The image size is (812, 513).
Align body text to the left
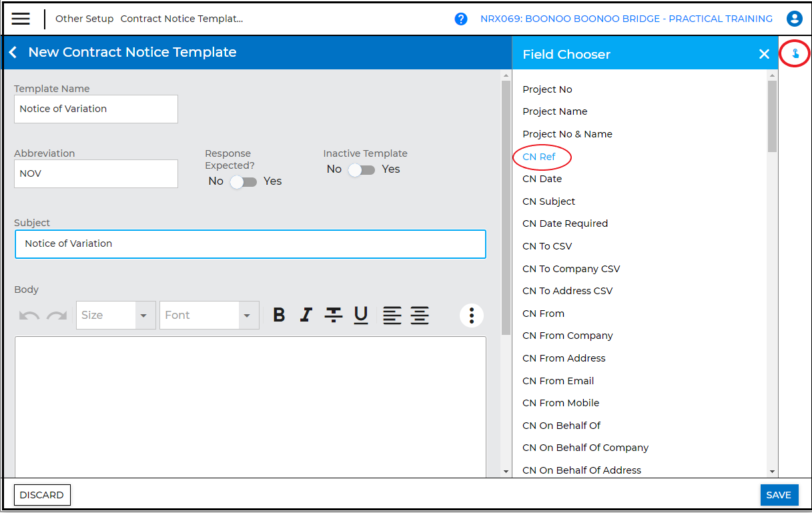pos(392,315)
